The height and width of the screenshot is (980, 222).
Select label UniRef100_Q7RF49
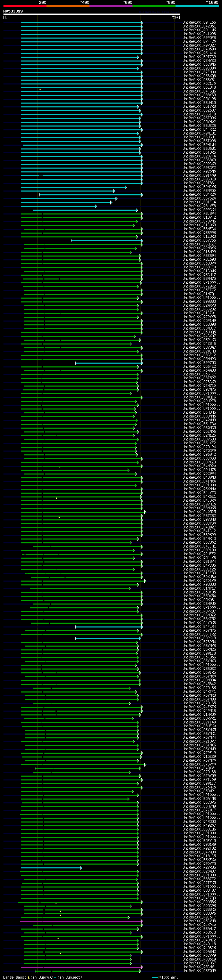[199, 753]
